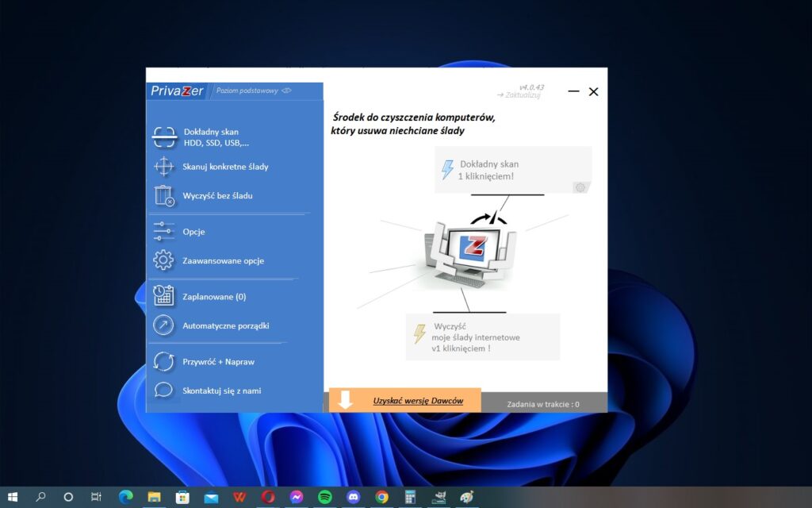The height and width of the screenshot is (508, 812).
Task: Toggle the eye icon beside Poziom podstawowy
Action: [286, 90]
